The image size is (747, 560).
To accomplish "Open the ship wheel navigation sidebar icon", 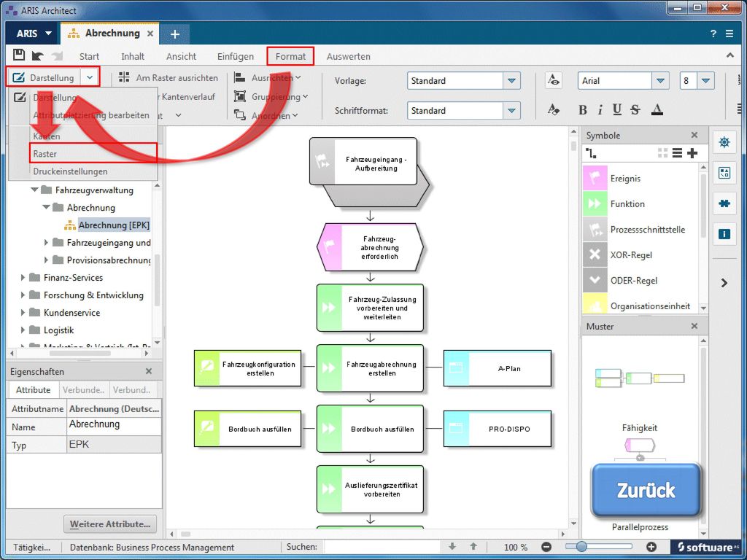I will click(724, 142).
